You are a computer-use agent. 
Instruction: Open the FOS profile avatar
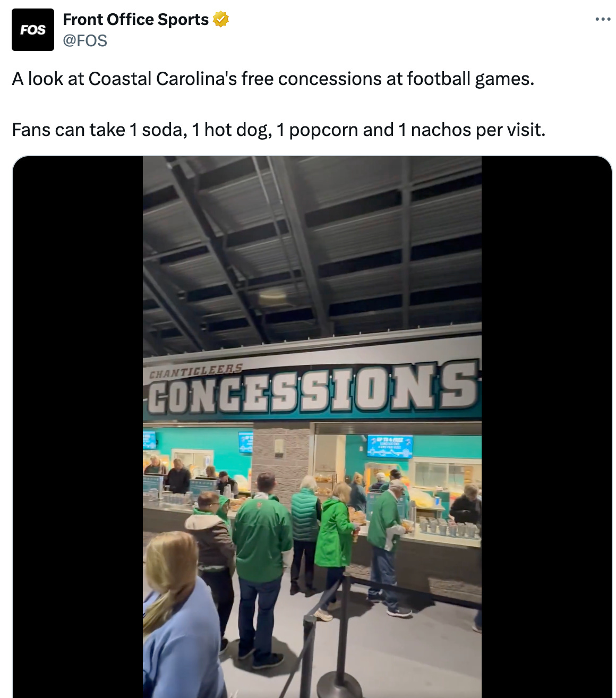point(33,30)
